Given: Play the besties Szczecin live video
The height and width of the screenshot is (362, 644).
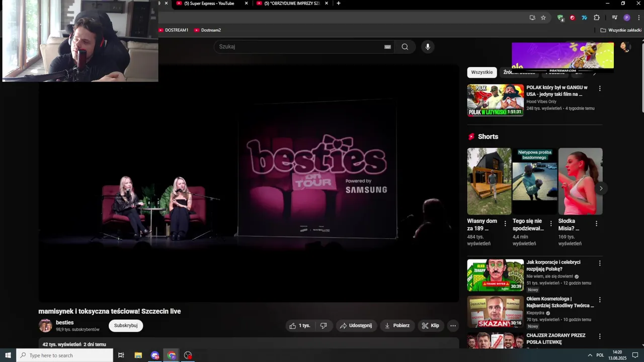Looking at the screenshot, I should tap(249, 184).
